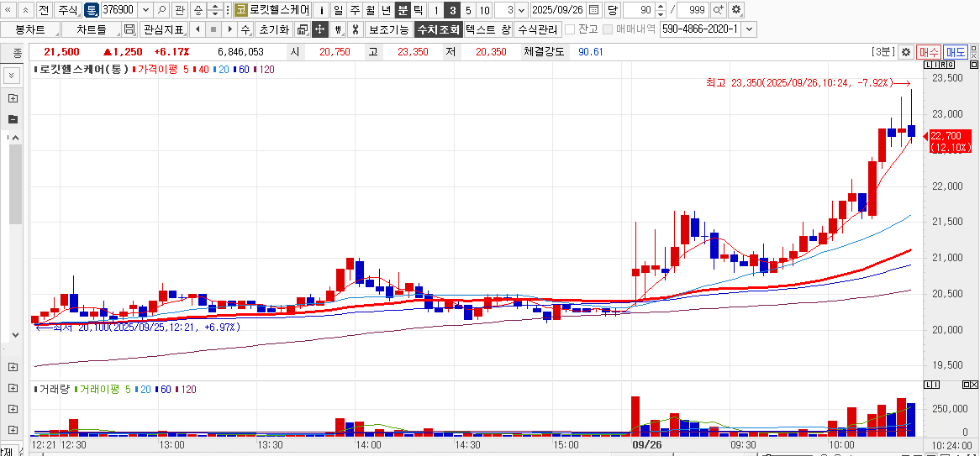
Task: Click the save chart floppy disk icon
Action: pos(129,29)
